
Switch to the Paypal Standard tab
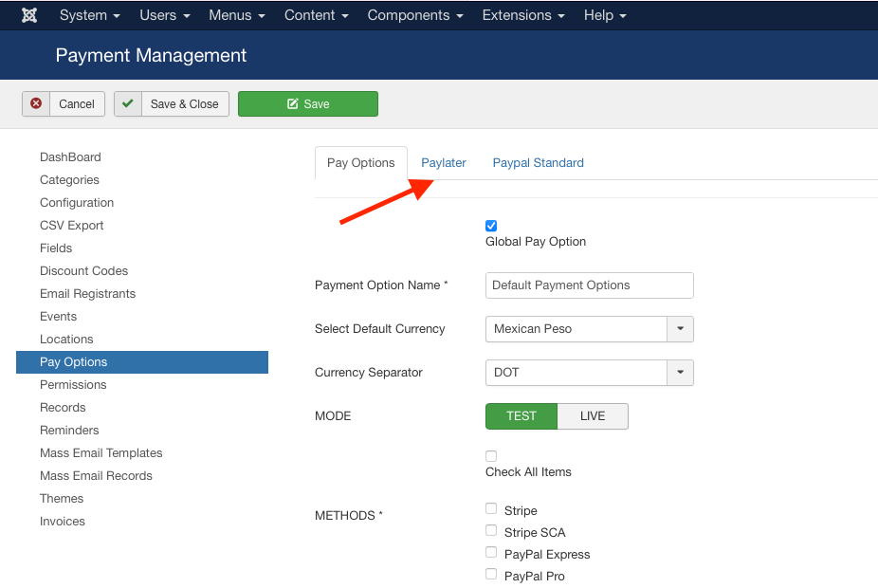(x=538, y=163)
